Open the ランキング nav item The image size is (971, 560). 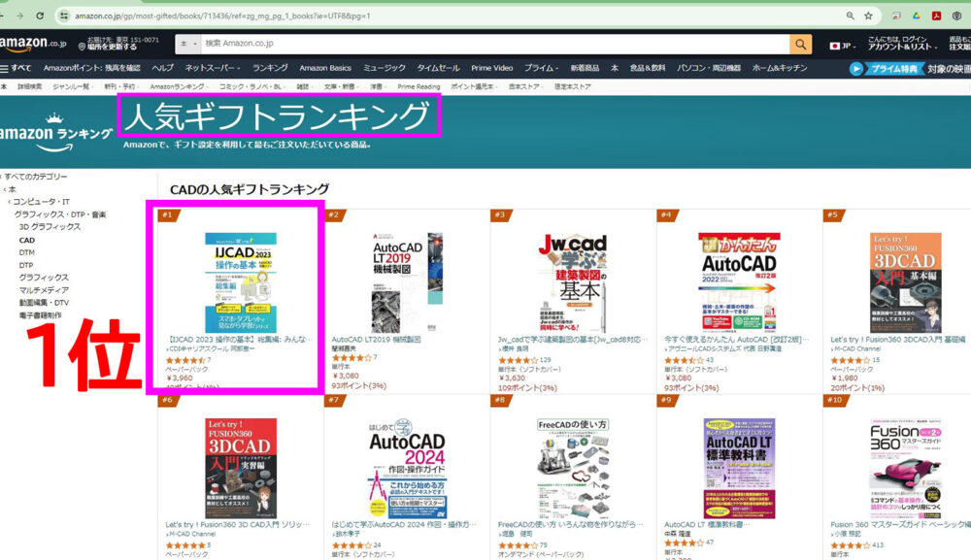(x=270, y=68)
